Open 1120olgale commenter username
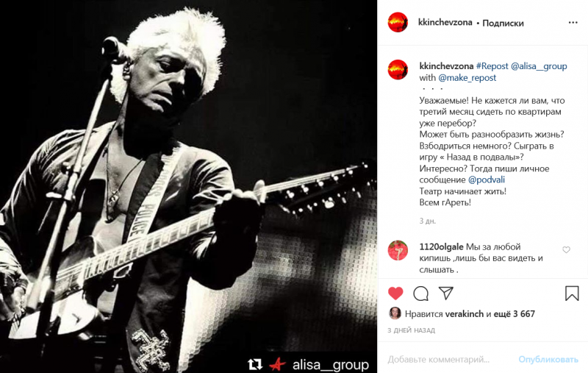 (442, 247)
